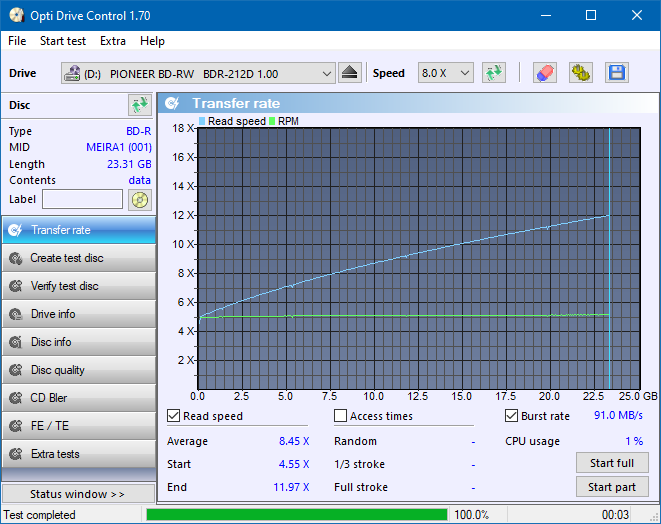The image size is (661, 524).
Task: Open the options gear icon in toolbar
Action: click(580, 73)
